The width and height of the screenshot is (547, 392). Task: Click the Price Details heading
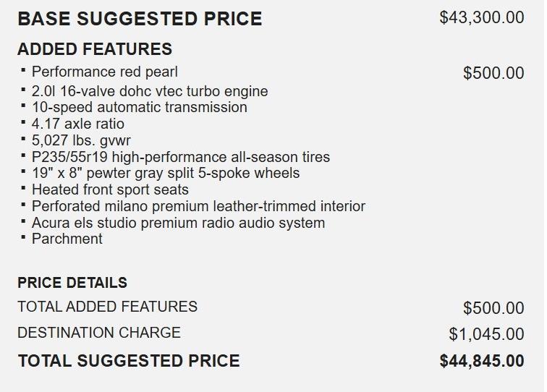coord(72,283)
